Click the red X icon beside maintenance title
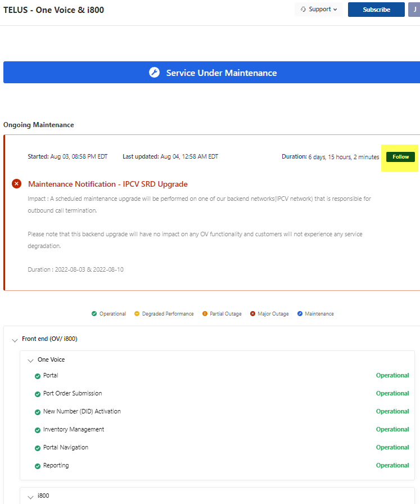 [x=17, y=184]
